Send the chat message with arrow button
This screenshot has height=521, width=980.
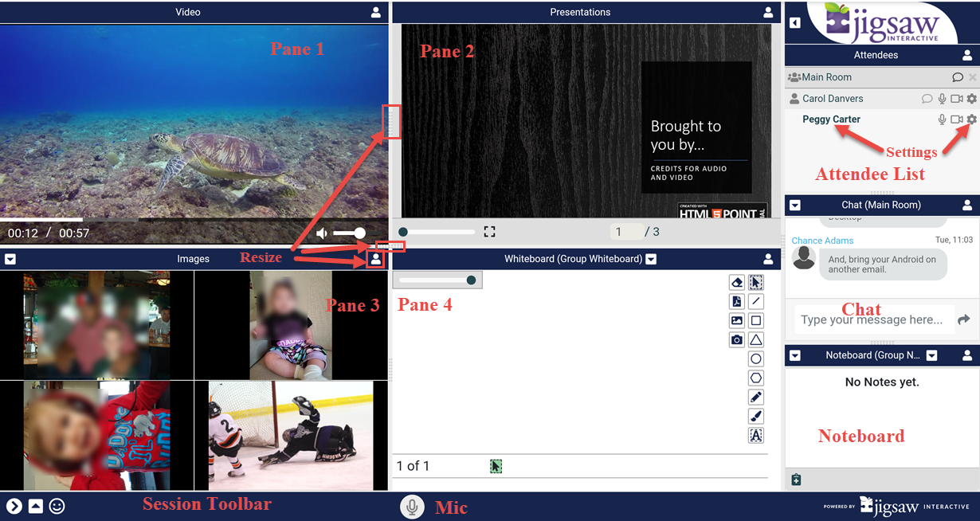point(964,319)
